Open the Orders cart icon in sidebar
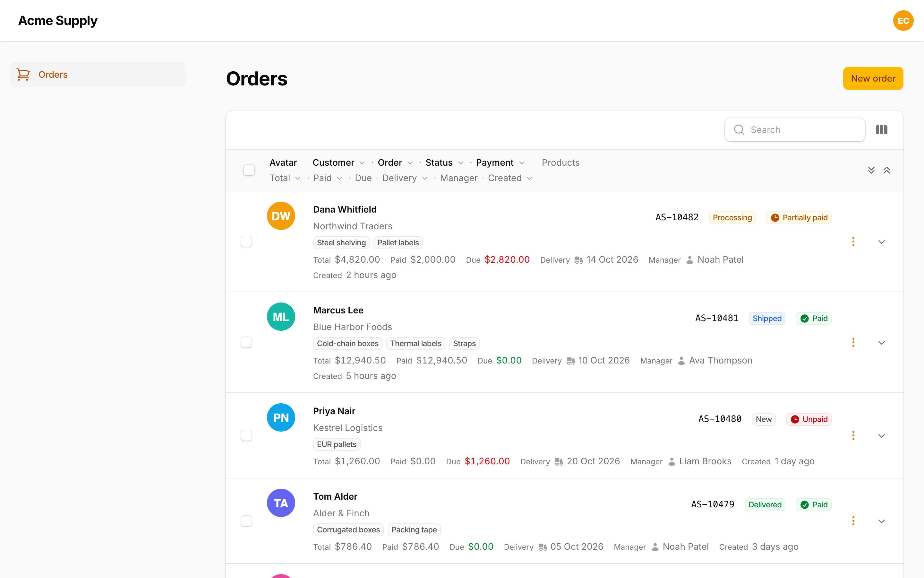924x578 pixels. 23,74
